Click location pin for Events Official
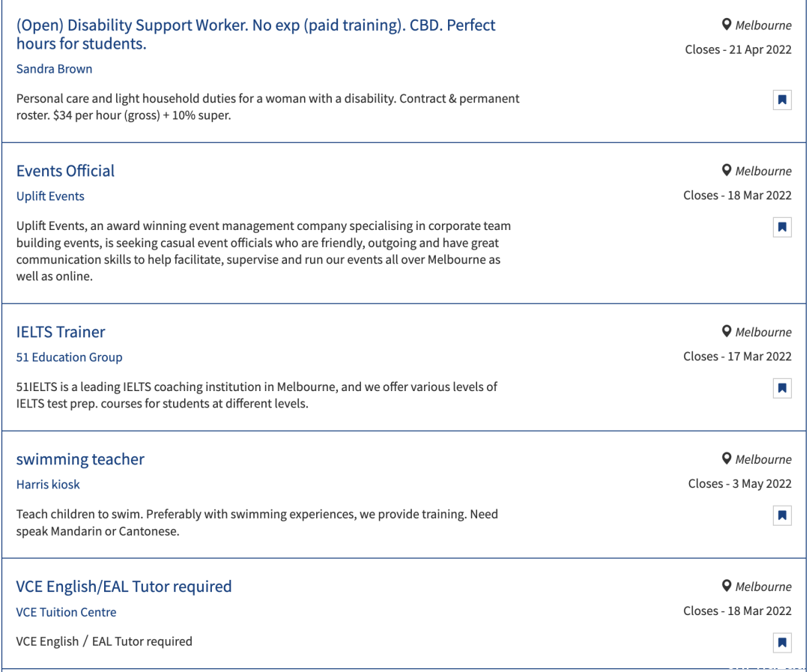The height and width of the screenshot is (672, 809). click(727, 170)
